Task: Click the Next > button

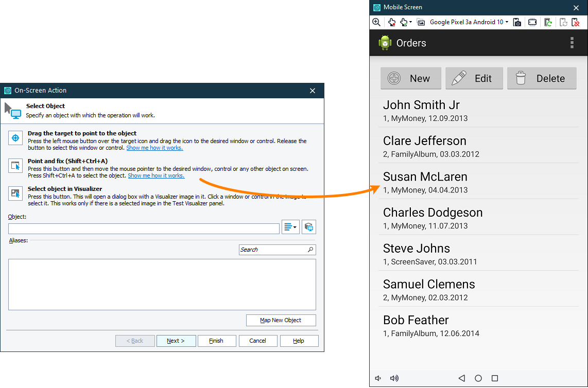Action: pos(176,341)
